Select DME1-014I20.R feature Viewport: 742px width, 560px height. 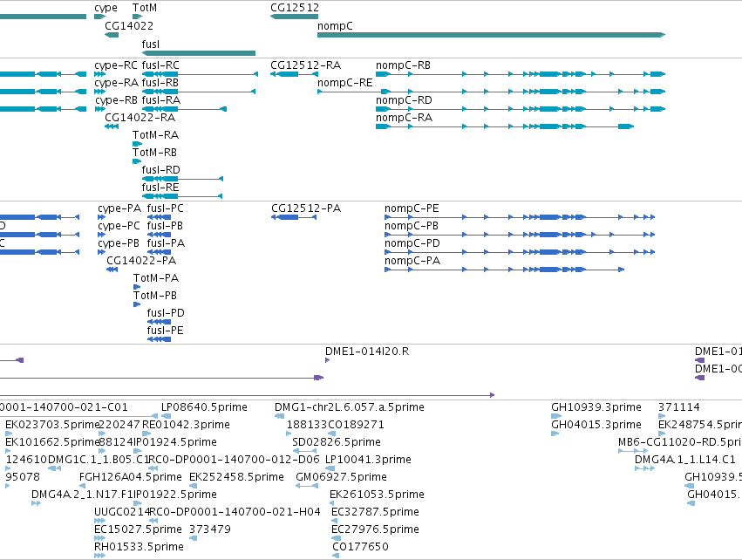tap(328, 360)
